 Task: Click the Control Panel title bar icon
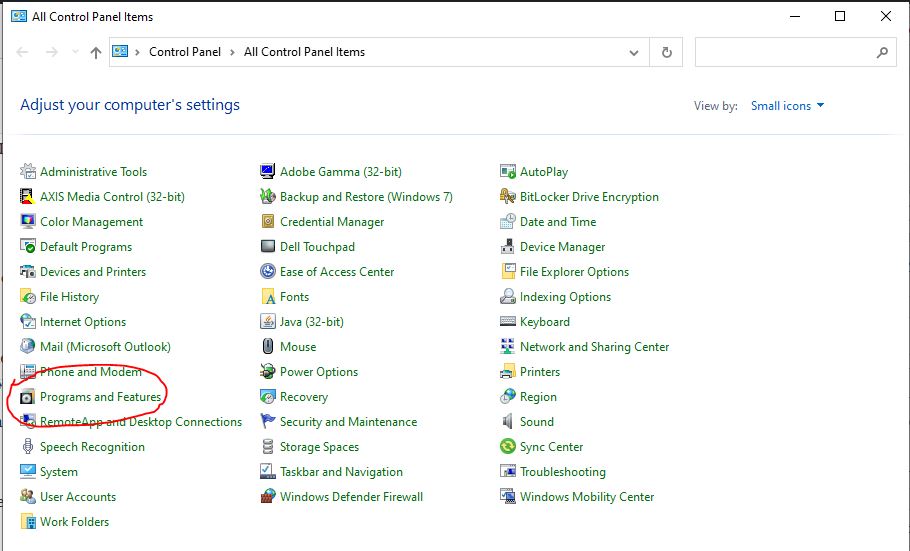pos(19,16)
